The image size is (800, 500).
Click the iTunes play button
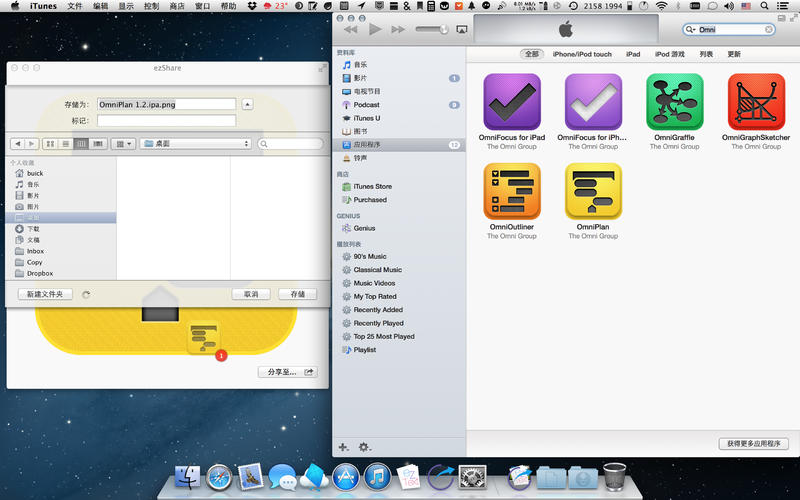pyautogui.click(x=375, y=29)
